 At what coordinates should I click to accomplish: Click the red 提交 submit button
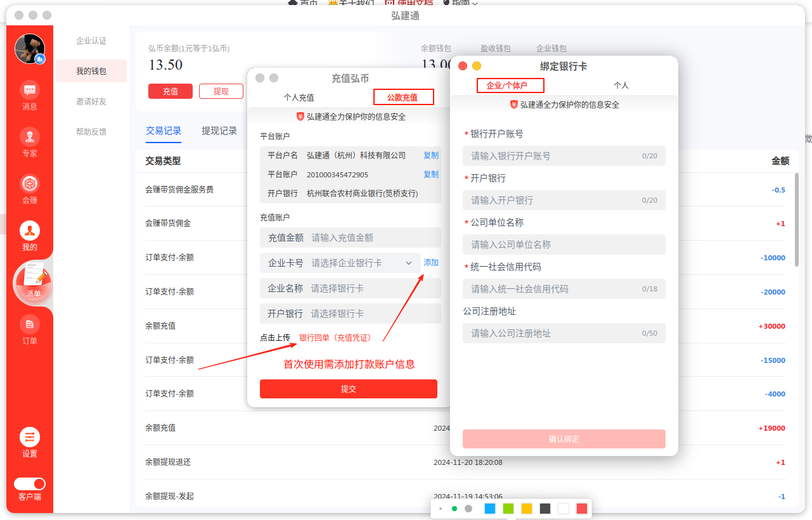(x=349, y=389)
